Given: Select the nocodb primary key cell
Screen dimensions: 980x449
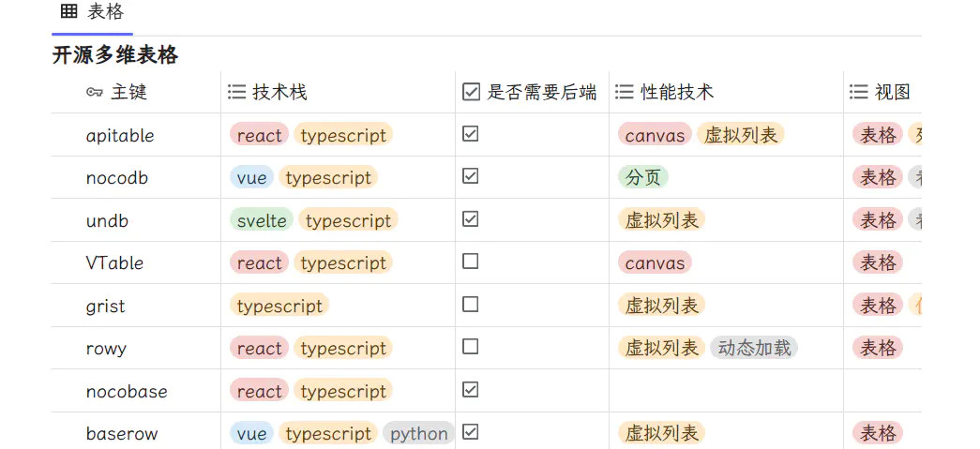Looking at the screenshot, I should (x=117, y=178).
